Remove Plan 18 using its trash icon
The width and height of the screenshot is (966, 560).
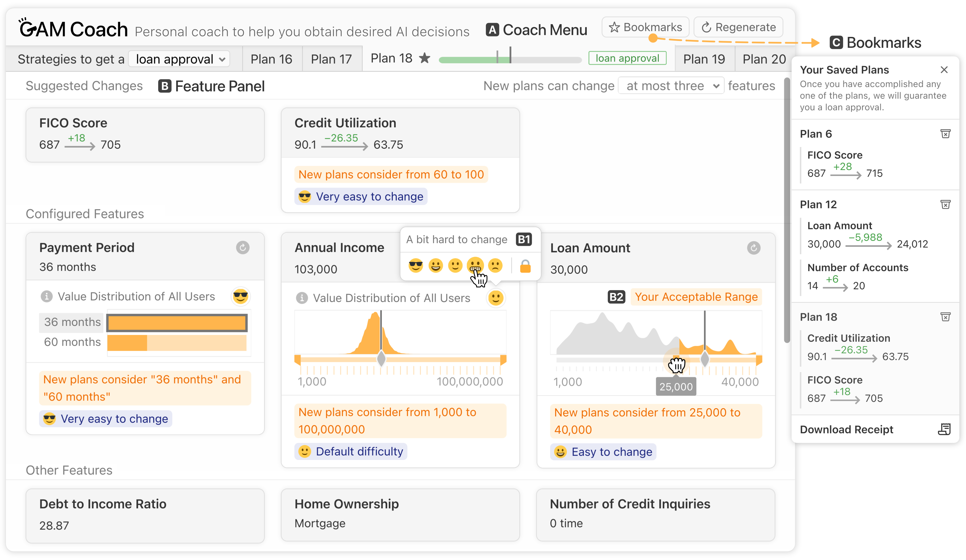point(945,317)
